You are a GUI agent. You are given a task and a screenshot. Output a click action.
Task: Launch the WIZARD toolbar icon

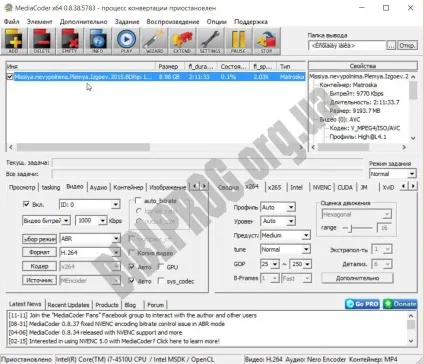(154, 41)
